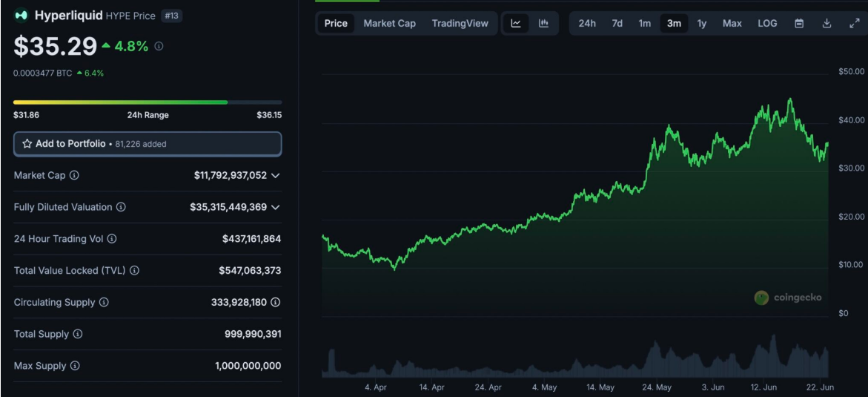Viewport: 868px width, 397px height.
Task: Switch to candlestick chart view icon
Action: pos(543,23)
